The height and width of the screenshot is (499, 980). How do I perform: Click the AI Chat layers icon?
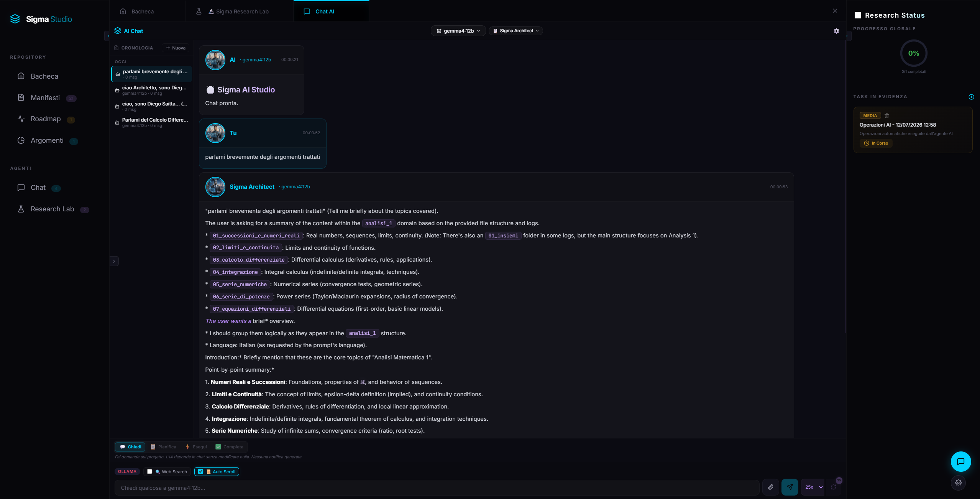(118, 31)
